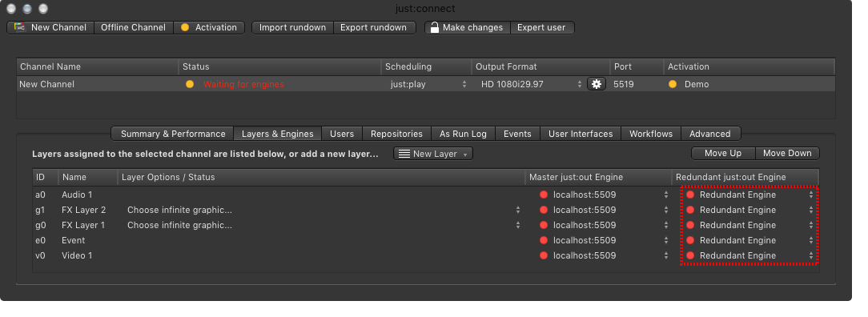868x317 pixels.
Task: Click the Output Format column header
Action: coord(540,66)
